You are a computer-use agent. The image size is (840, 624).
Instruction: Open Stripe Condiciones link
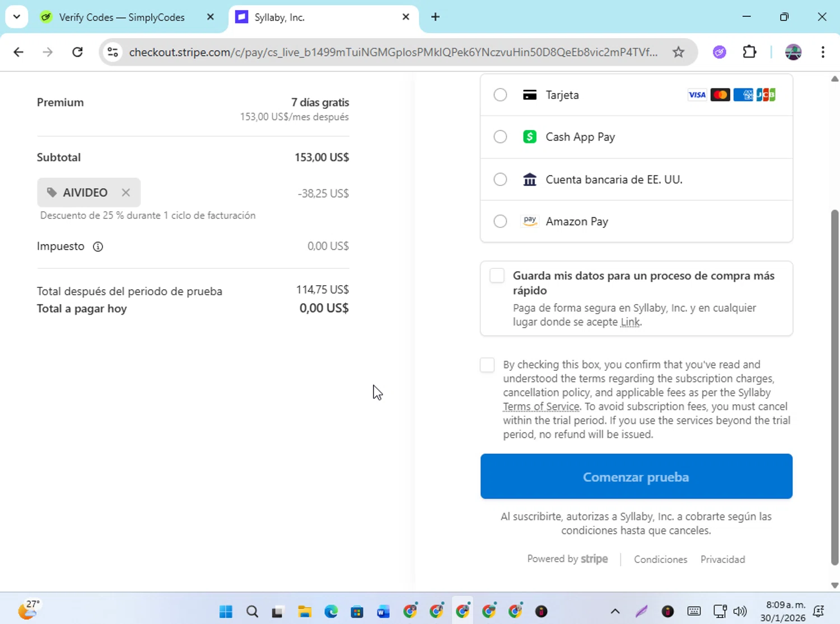point(660,560)
